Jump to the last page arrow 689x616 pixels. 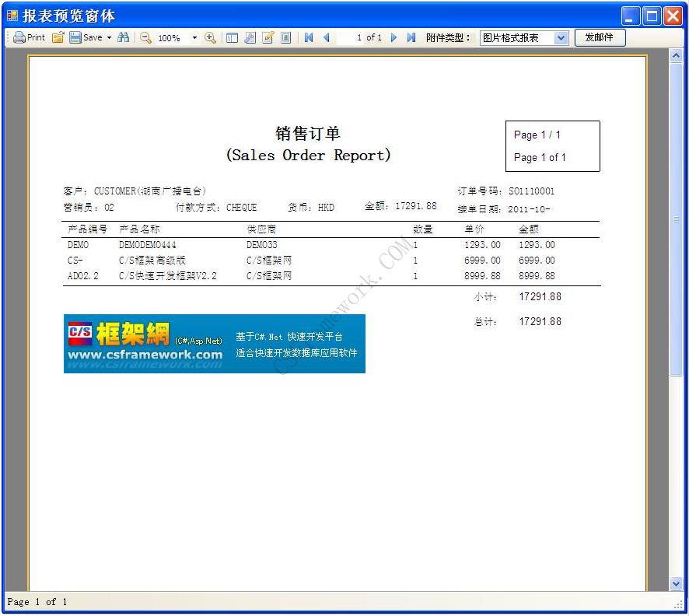click(x=411, y=37)
